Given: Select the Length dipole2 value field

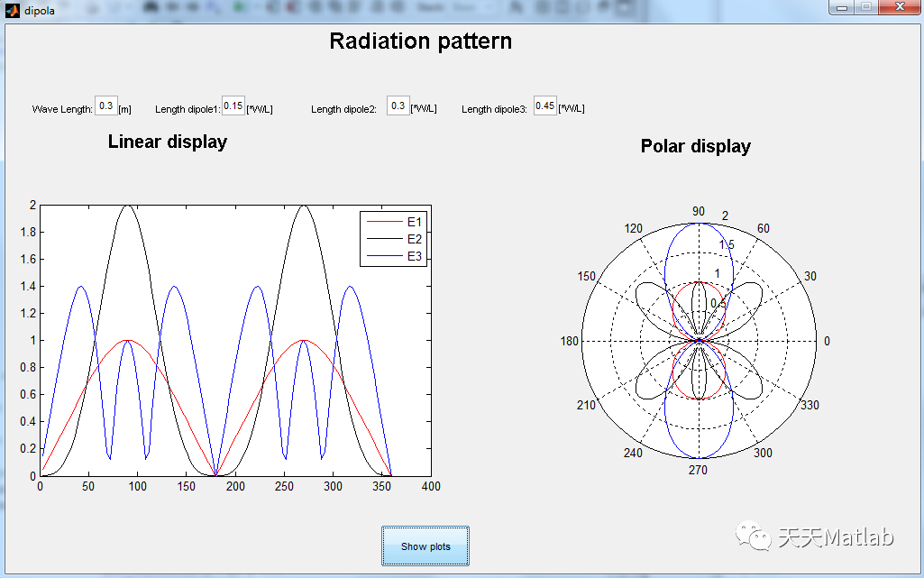Looking at the screenshot, I should pos(398,106).
